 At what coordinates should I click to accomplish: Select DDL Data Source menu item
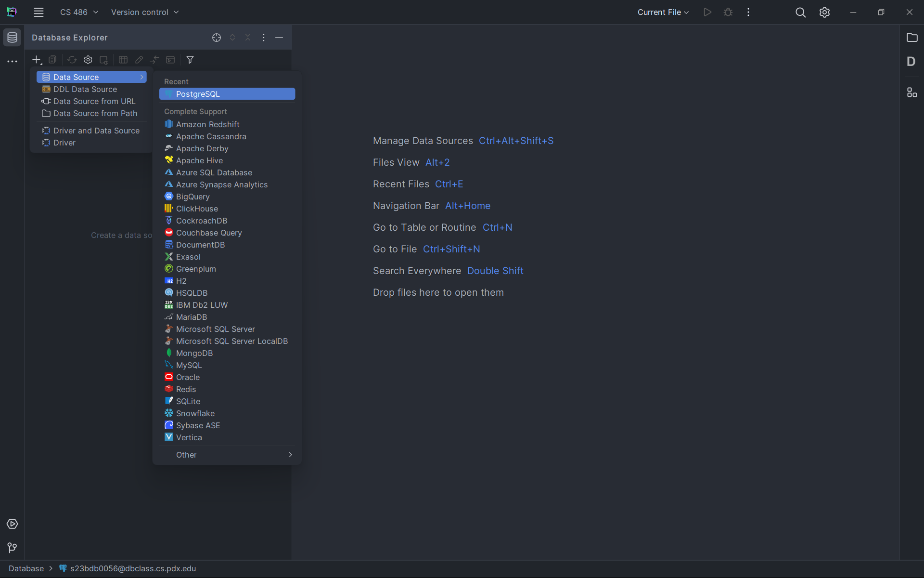coord(85,89)
